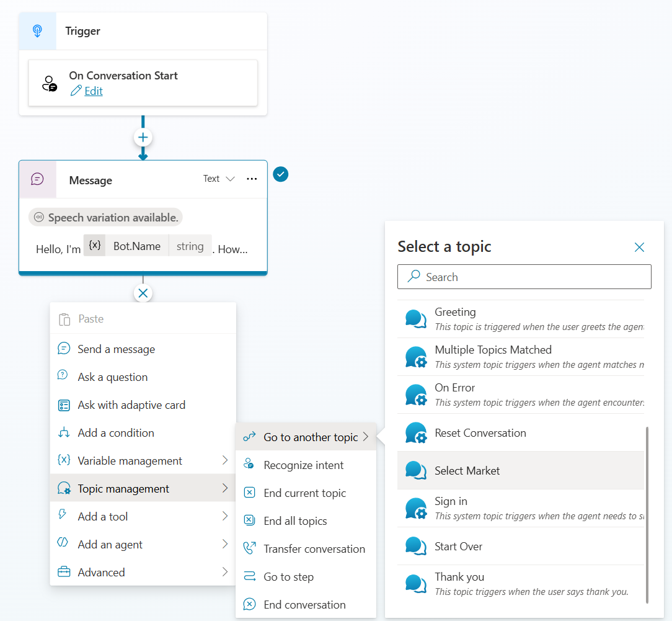Click the Greeting topic's chat bubble icon
The height and width of the screenshot is (621, 672).
[415, 319]
